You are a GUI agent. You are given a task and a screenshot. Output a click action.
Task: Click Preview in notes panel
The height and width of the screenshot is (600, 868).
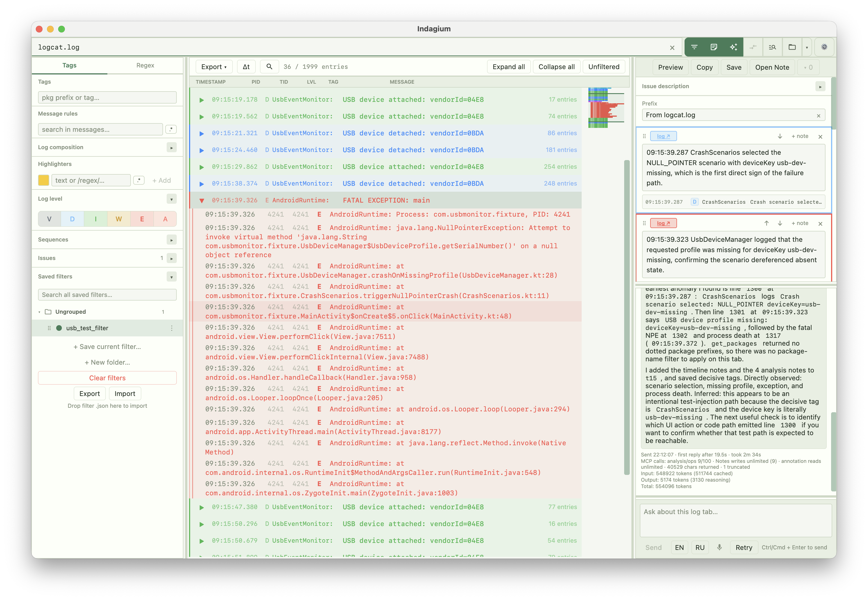[671, 67]
